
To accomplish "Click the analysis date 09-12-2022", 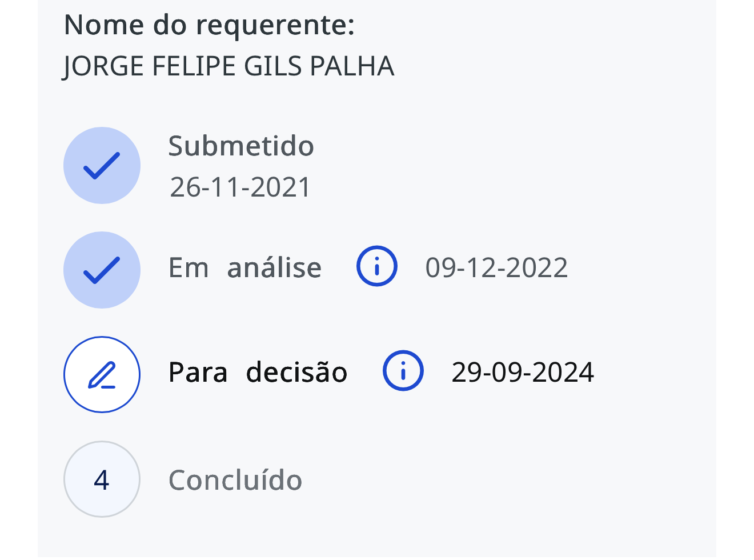I will point(496,267).
